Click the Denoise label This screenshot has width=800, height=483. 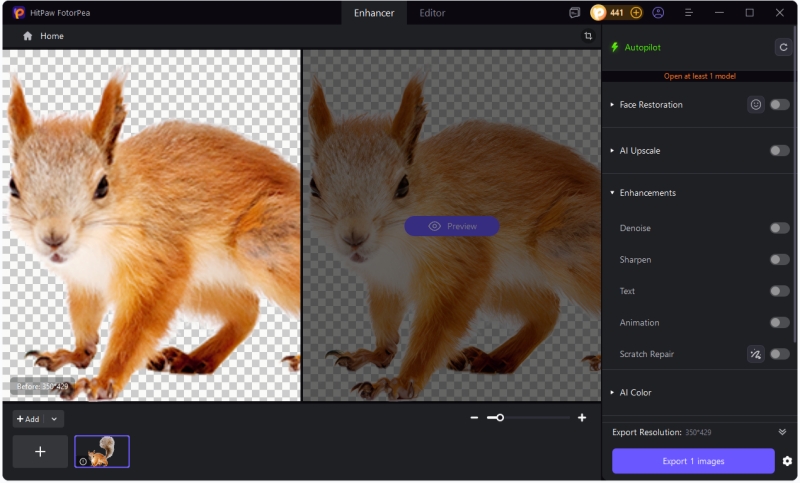coord(635,228)
